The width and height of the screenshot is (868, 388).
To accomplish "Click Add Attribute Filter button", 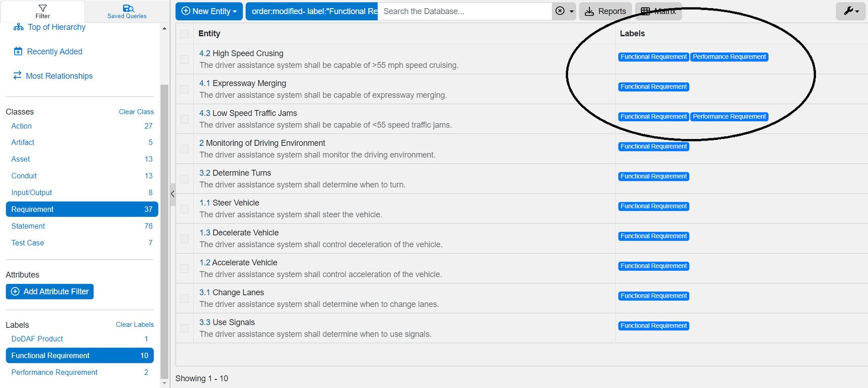I will [x=49, y=292].
